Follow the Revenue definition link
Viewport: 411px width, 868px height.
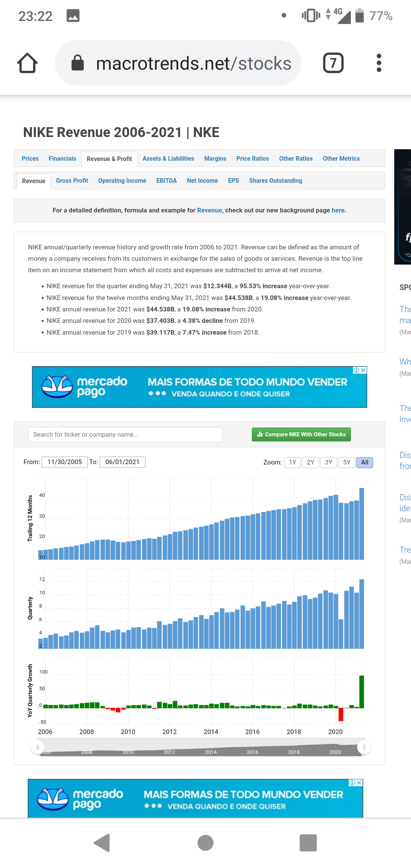[209, 210]
